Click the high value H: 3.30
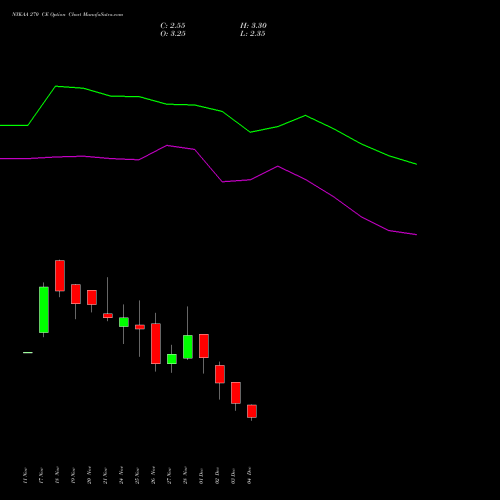The image size is (500, 500). pos(253,26)
